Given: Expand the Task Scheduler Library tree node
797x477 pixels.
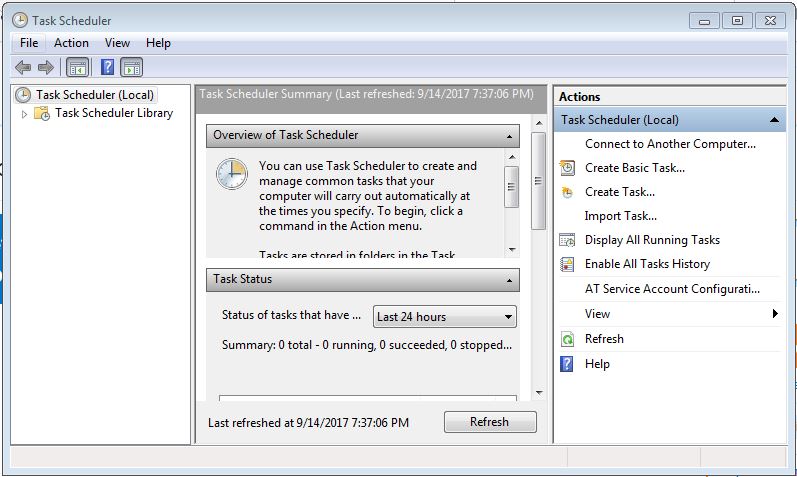Looking at the screenshot, I should pyautogui.click(x=24, y=114).
